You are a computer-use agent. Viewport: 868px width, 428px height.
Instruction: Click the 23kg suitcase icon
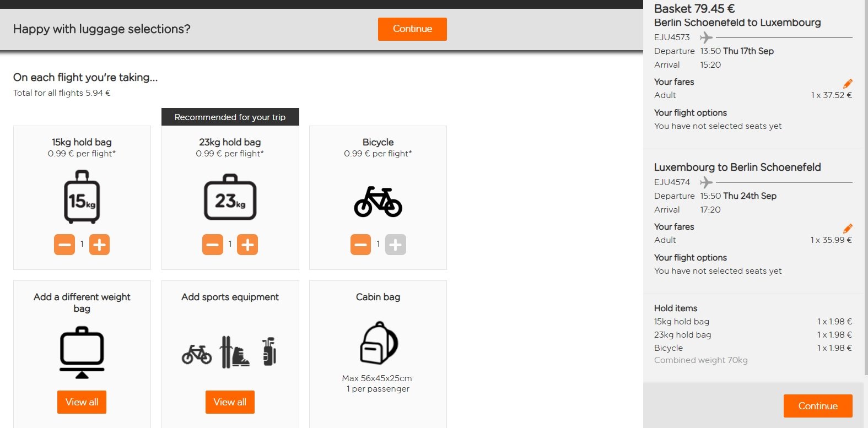point(230,197)
